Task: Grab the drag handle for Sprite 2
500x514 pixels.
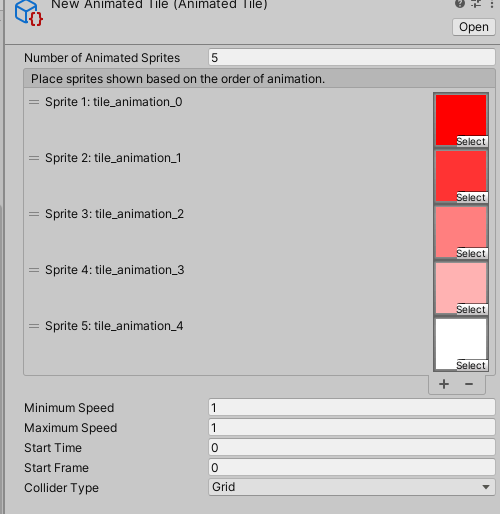Action: [34, 158]
